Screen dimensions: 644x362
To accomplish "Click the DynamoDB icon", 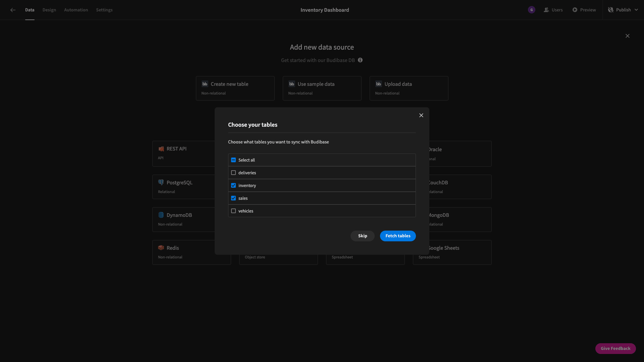I will (161, 215).
